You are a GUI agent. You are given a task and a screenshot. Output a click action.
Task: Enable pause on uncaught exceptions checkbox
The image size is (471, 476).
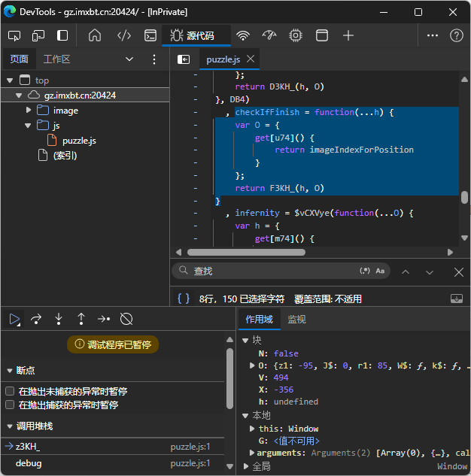pyautogui.click(x=10, y=391)
